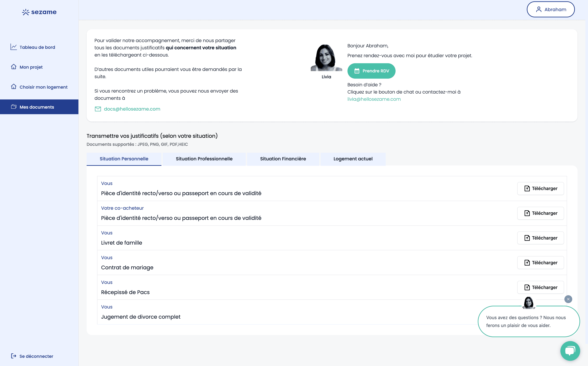Select the Situation Financière tab

click(283, 159)
